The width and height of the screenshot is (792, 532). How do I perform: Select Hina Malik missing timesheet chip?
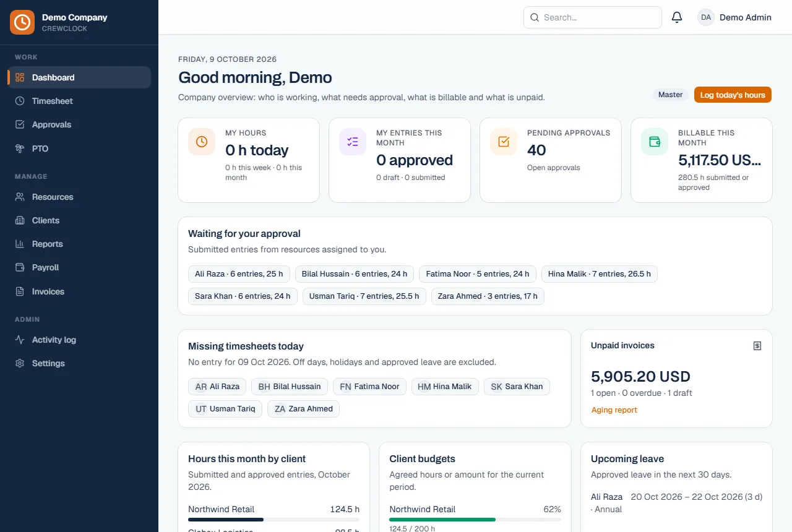(x=445, y=387)
